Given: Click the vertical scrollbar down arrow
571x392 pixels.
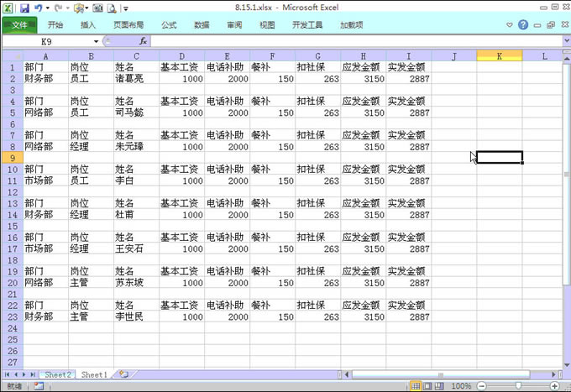Looking at the screenshot, I should tap(567, 365).
